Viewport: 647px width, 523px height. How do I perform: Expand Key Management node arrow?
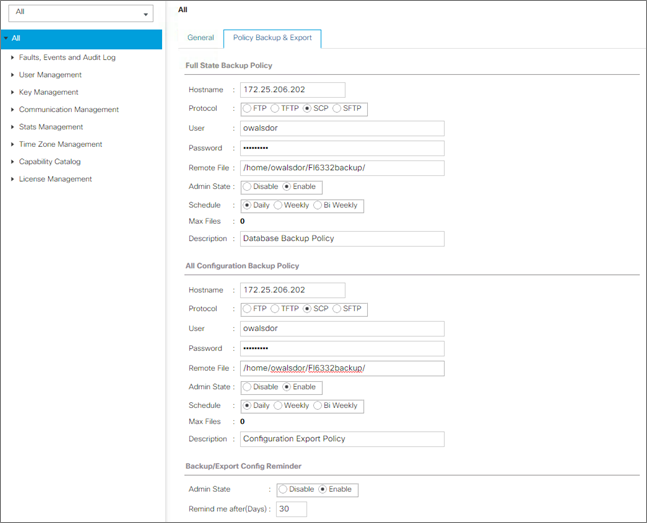pos(12,92)
